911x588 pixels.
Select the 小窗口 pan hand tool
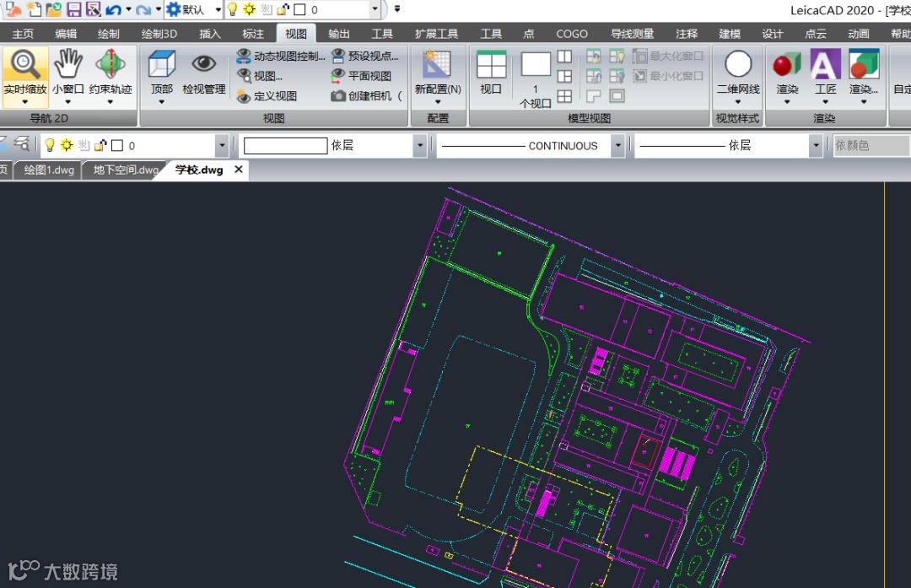coord(68,72)
